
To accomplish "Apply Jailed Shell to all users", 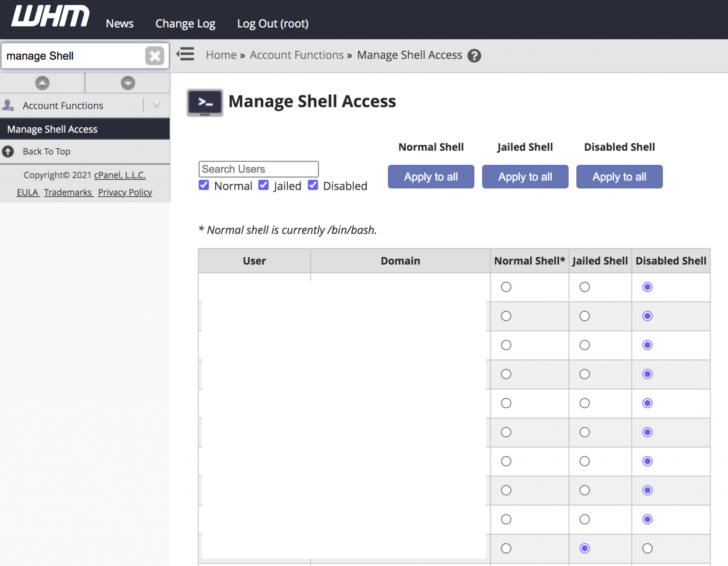I will 525,177.
